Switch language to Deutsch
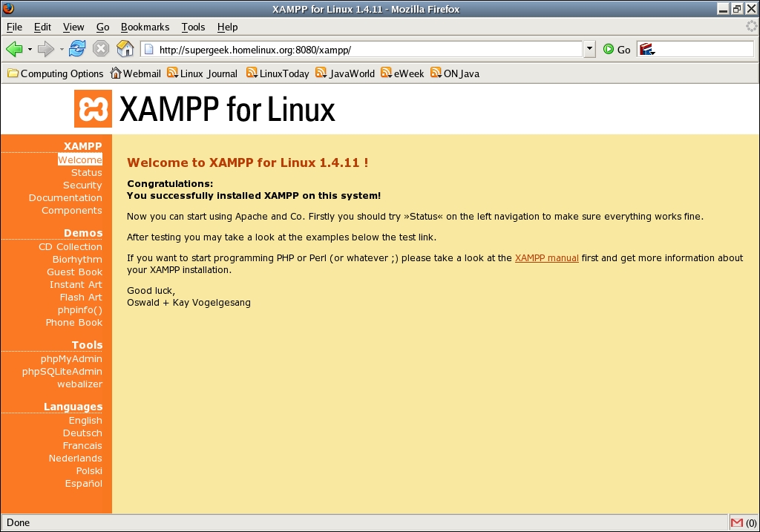 point(82,433)
